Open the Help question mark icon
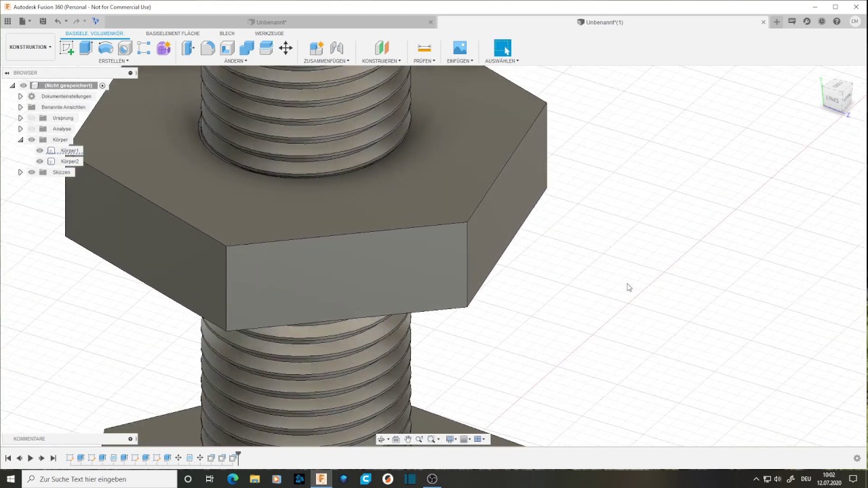The width and height of the screenshot is (868, 488). tap(837, 22)
